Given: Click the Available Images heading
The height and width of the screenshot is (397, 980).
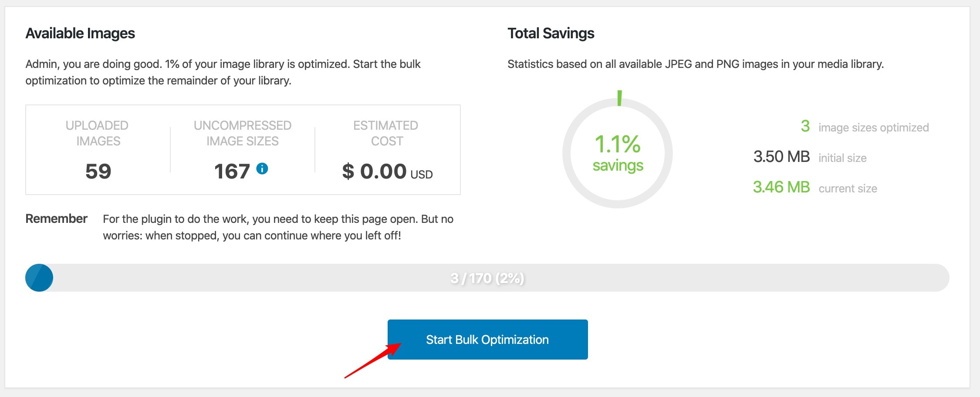Looking at the screenshot, I should (80, 34).
